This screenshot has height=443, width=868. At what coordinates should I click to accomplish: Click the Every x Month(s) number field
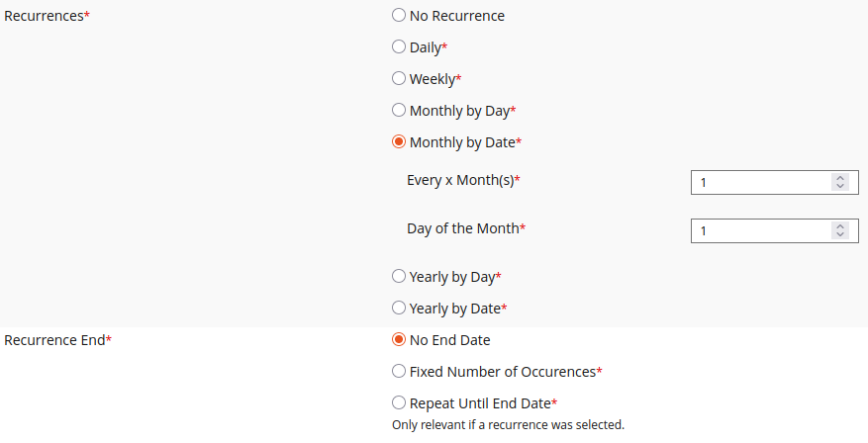click(x=757, y=182)
